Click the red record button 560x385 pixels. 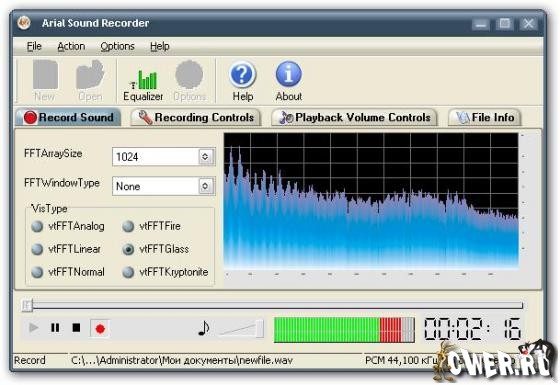click(100, 328)
